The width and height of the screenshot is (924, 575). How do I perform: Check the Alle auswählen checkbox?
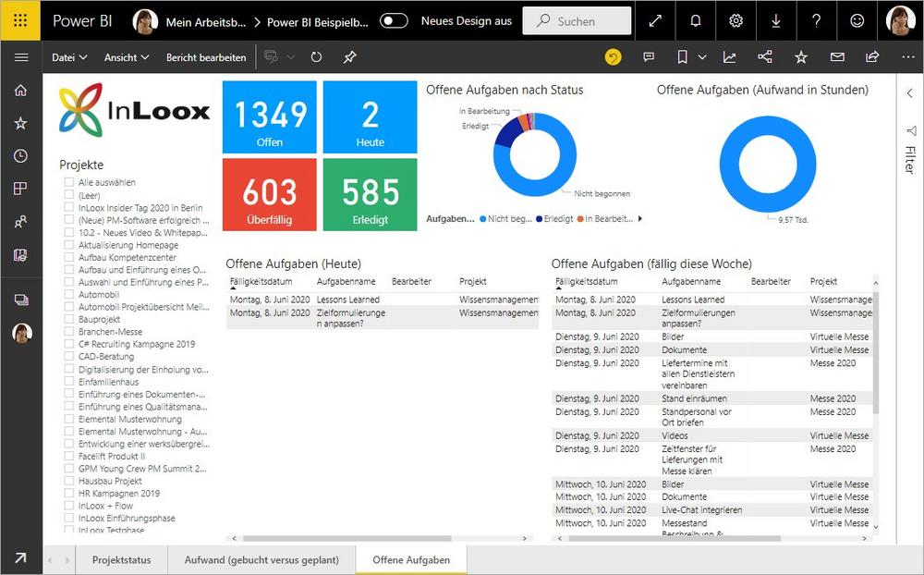(x=69, y=182)
